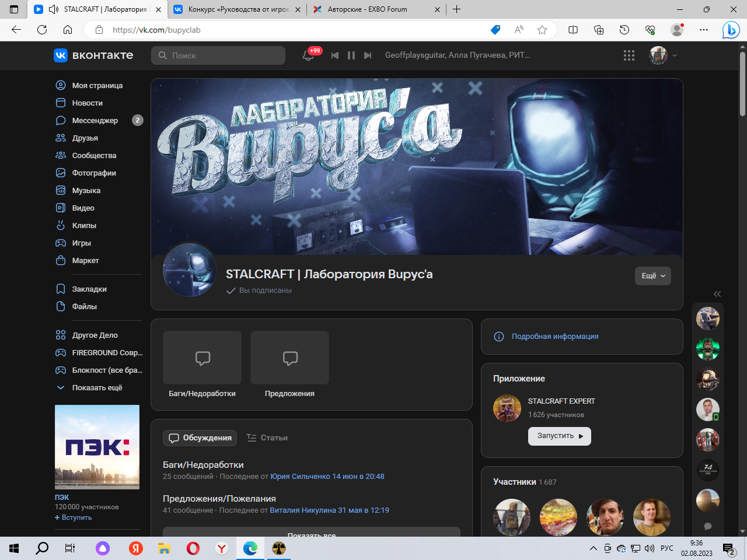Toggle Edge split screen icon
This screenshot has width=747, height=560.
(x=573, y=30)
